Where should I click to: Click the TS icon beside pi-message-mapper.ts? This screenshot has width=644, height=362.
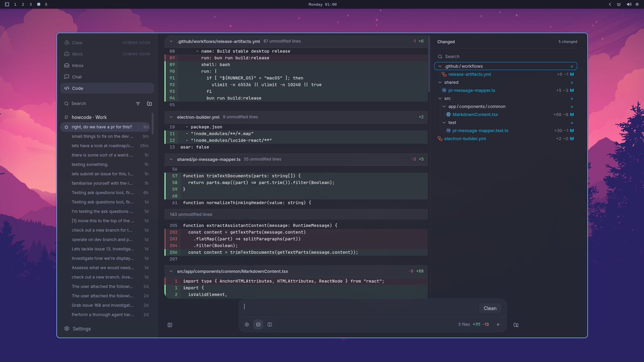click(444, 91)
